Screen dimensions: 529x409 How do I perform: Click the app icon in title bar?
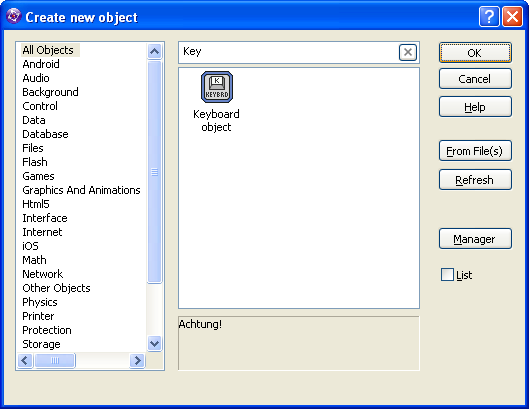(13, 16)
